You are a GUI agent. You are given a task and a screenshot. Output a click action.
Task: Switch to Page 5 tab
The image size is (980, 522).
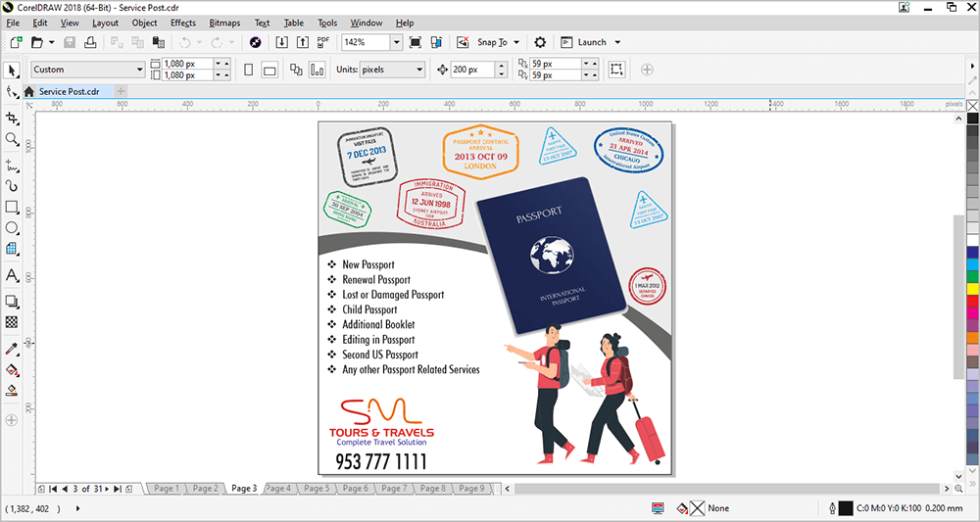tap(317, 489)
